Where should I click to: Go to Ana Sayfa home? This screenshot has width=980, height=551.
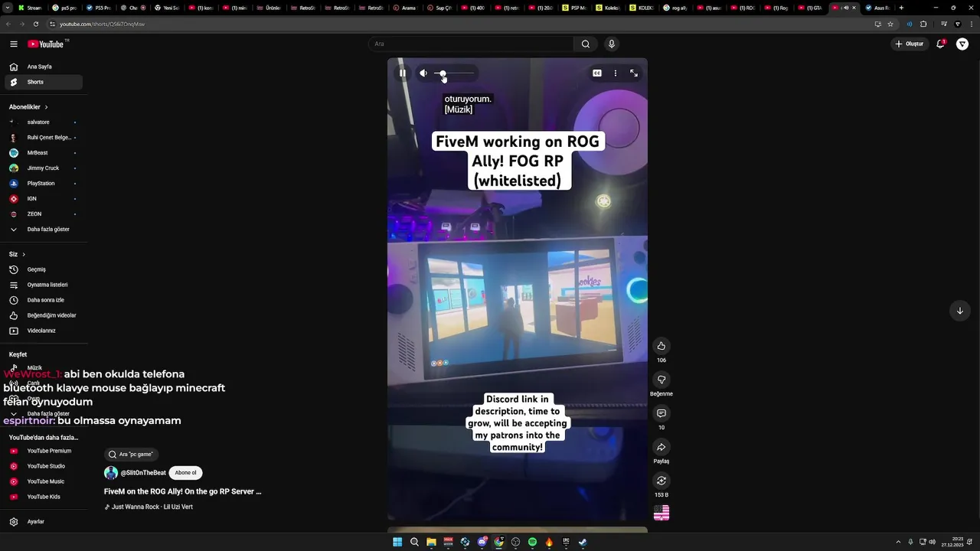44,67
